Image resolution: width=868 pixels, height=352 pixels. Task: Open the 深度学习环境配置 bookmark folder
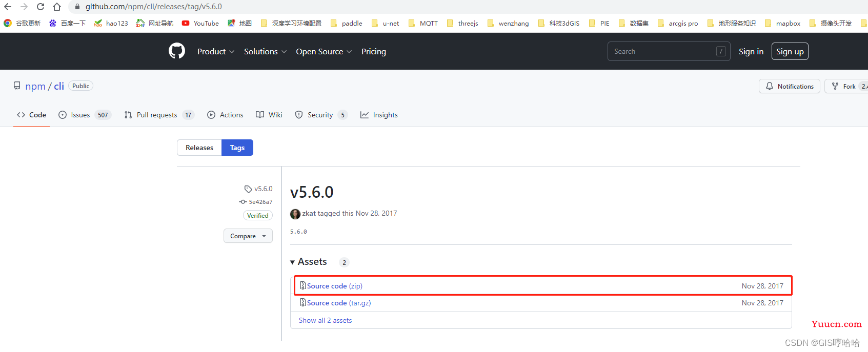[x=291, y=23]
